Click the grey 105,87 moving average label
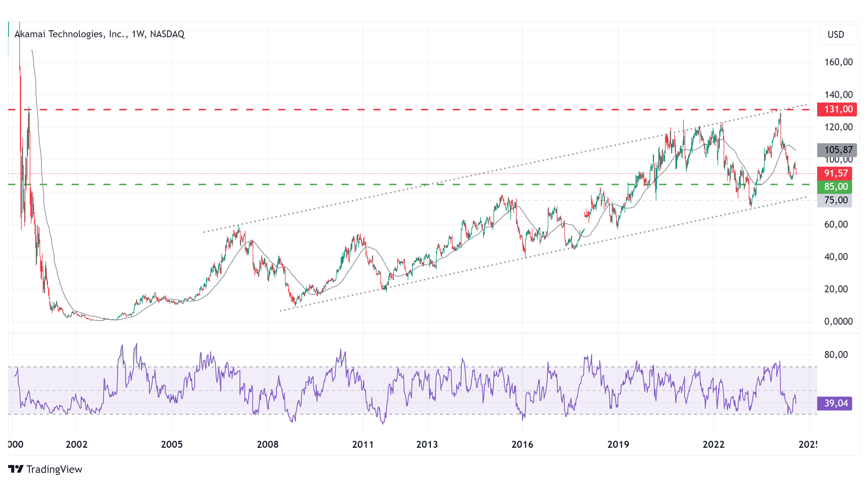Viewport: 868px width, 483px height. pyautogui.click(x=837, y=150)
